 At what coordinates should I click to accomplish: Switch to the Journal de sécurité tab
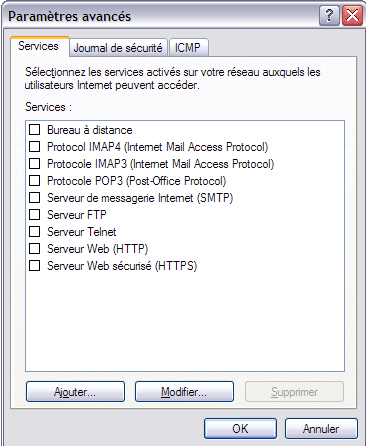(x=118, y=48)
